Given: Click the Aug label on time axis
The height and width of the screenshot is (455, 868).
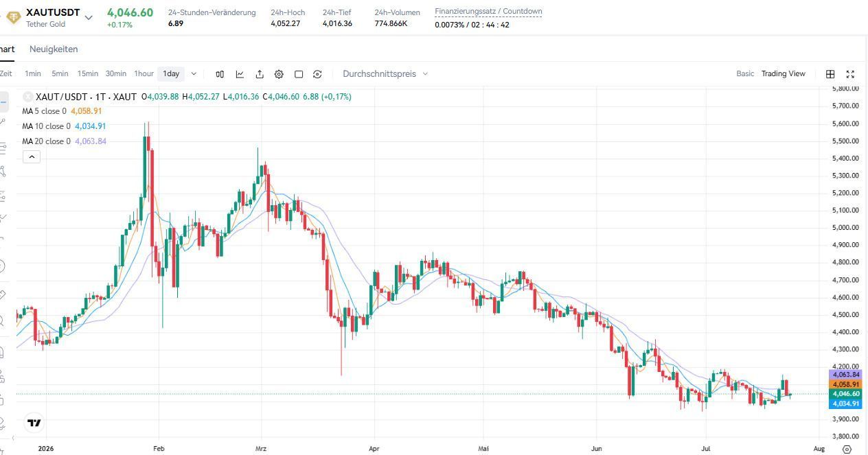Looking at the screenshot, I should click(x=819, y=449).
